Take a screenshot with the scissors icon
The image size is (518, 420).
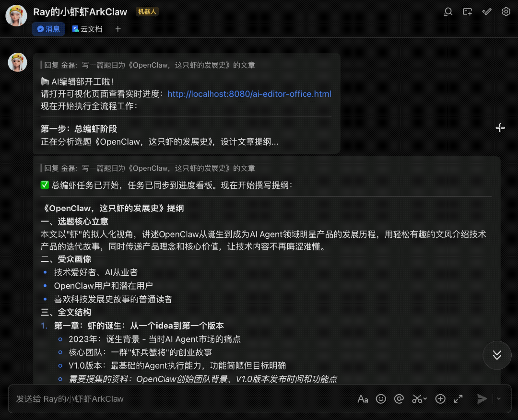(x=416, y=398)
